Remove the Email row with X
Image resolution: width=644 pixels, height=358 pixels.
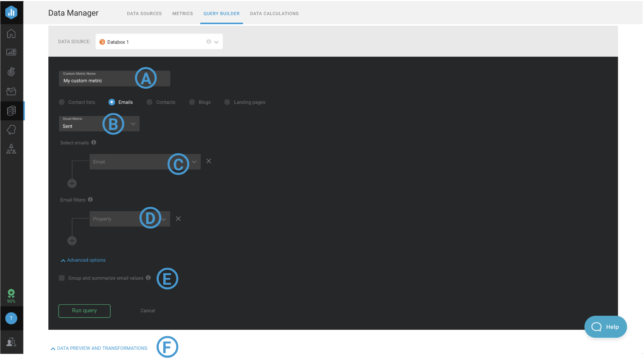pyautogui.click(x=209, y=161)
